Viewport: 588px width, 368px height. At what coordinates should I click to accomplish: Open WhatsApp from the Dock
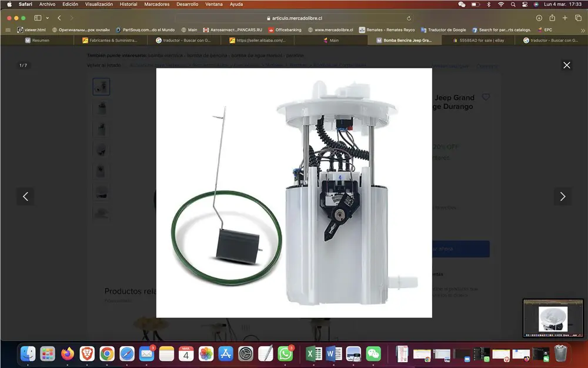[284, 354]
